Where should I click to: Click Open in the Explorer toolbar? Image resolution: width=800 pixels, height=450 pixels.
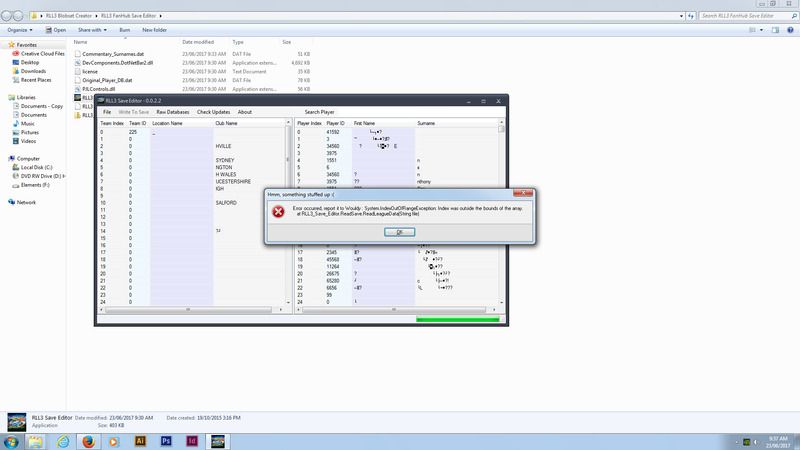coord(56,30)
